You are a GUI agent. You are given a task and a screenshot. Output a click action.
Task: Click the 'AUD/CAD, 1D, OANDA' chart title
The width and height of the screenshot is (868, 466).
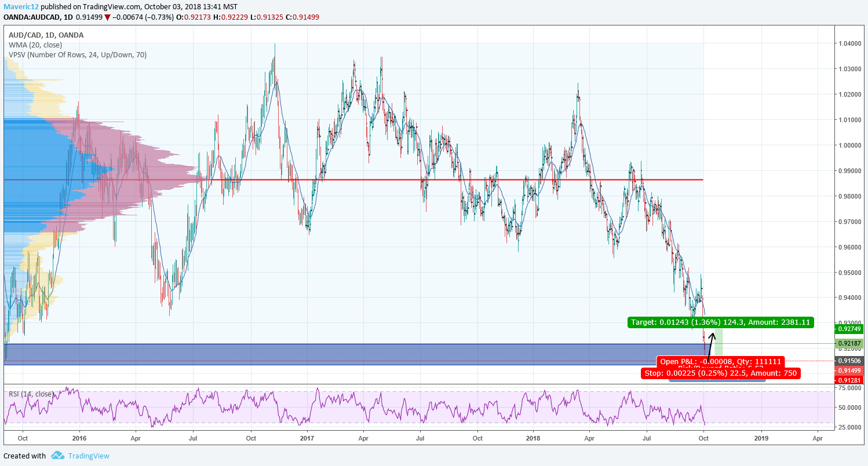tap(46, 35)
